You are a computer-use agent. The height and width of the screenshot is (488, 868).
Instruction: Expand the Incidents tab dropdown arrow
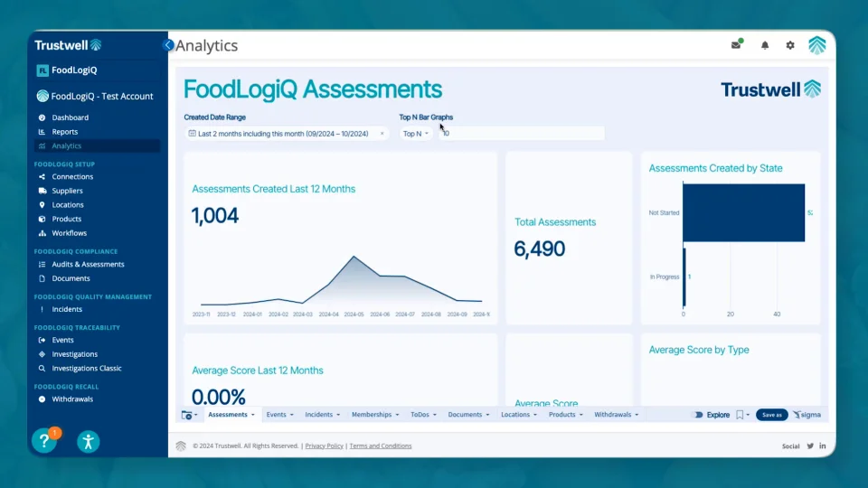tap(338, 415)
